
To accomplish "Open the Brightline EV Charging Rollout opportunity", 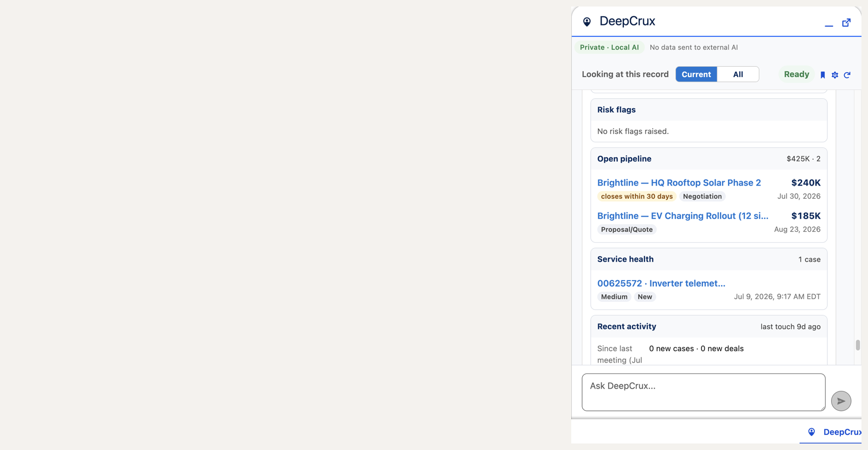I will tap(682, 216).
